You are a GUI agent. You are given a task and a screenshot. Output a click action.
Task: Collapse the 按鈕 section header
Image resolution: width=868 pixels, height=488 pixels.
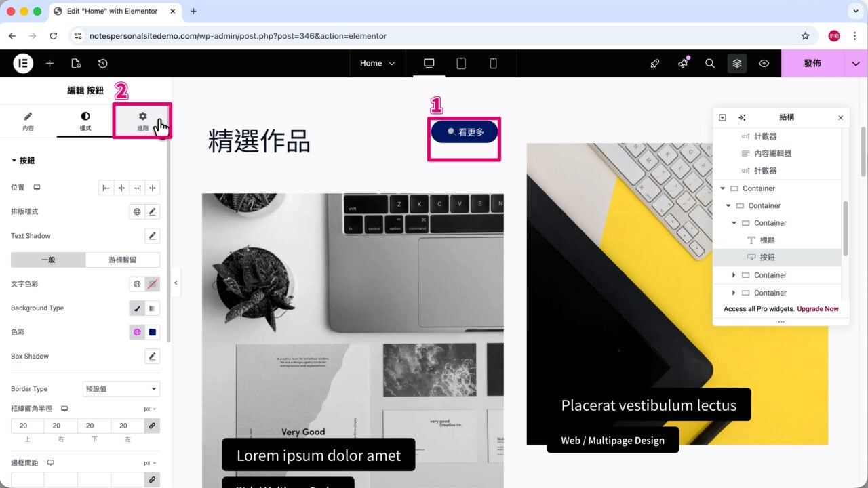23,161
